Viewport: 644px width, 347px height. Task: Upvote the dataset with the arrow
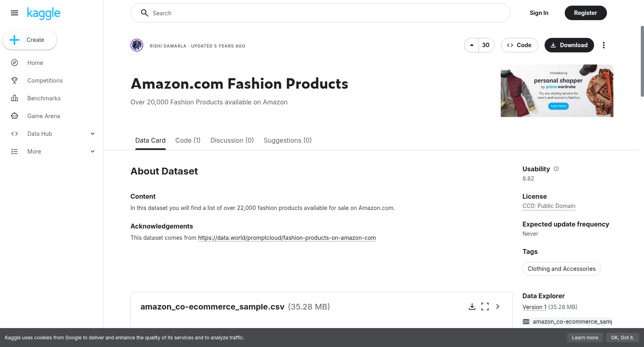[472, 45]
